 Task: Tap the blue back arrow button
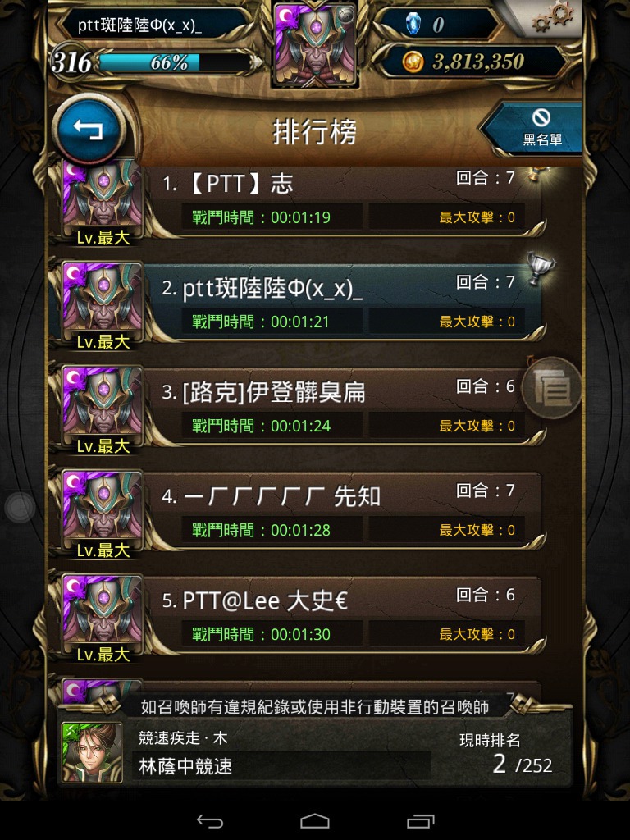[89, 129]
